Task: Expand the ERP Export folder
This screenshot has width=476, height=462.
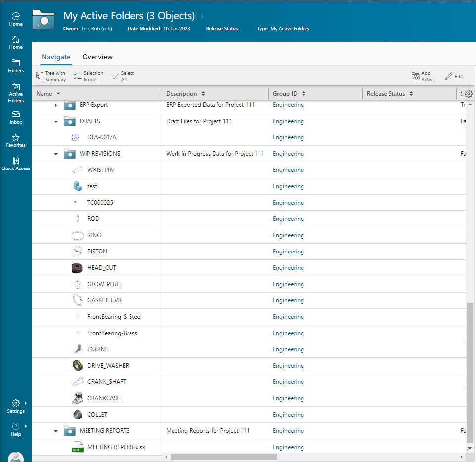Action: (55, 105)
